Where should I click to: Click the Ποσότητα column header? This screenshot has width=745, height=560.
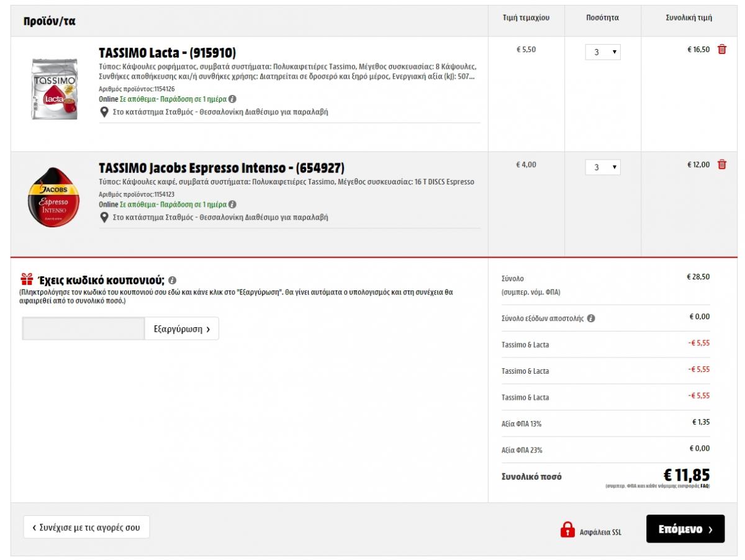(x=602, y=18)
